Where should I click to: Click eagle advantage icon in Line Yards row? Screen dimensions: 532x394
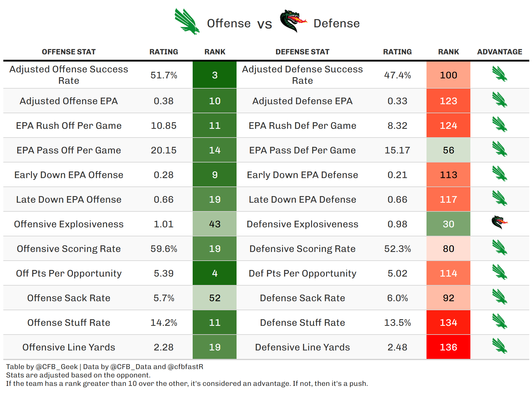point(500,346)
